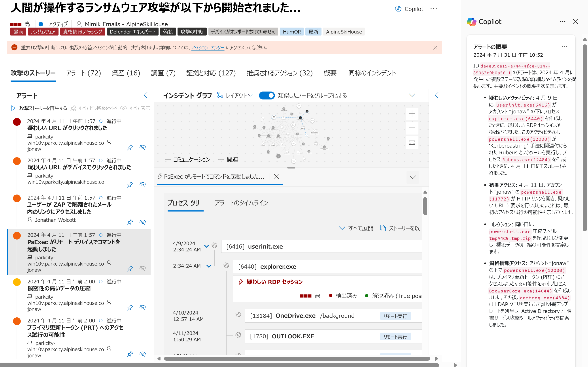
Task: Zoom in on the incident graph
Action: tap(412, 114)
